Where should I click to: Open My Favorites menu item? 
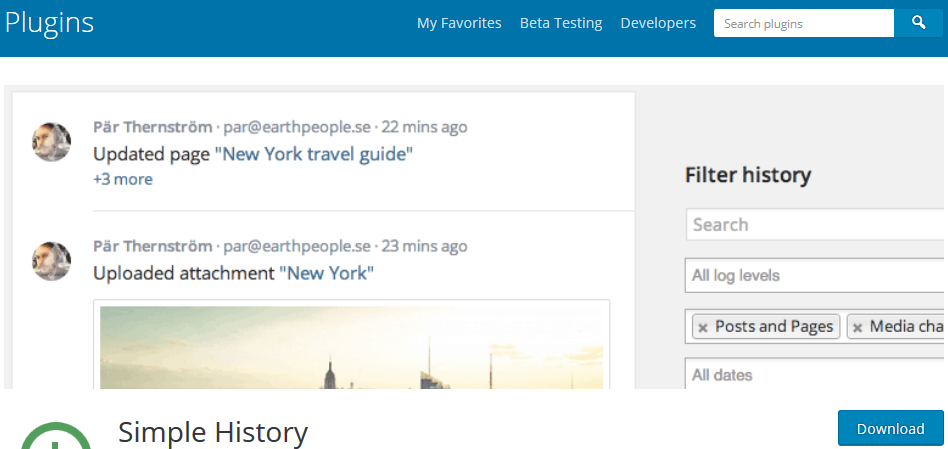point(459,24)
